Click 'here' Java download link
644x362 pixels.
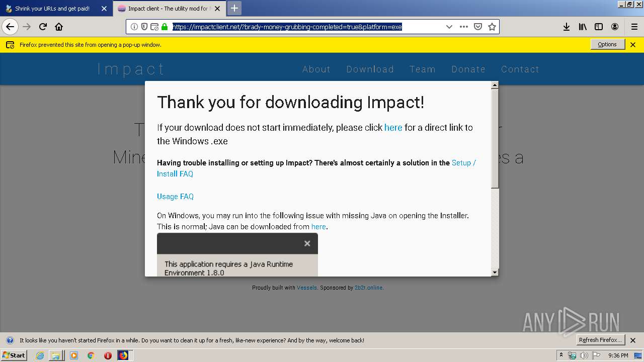(x=318, y=227)
